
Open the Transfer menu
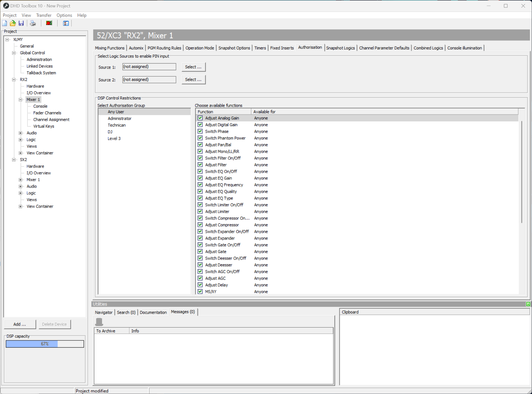coord(44,15)
